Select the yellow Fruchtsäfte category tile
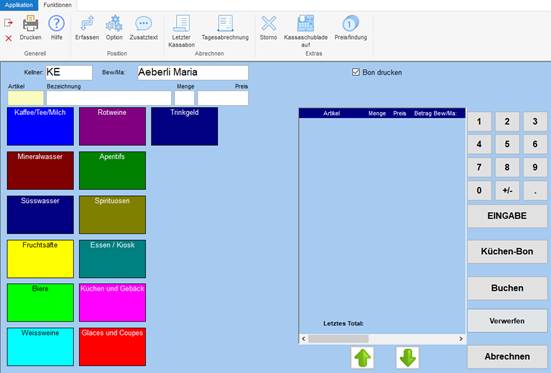This screenshot has height=373, width=551. pyautogui.click(x=40, y=259)
